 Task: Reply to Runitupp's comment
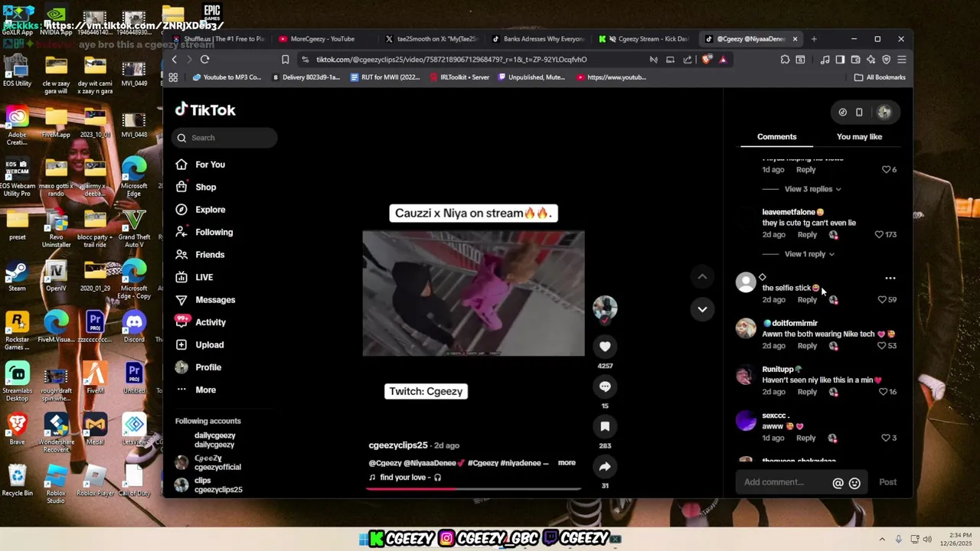(807, 392)
